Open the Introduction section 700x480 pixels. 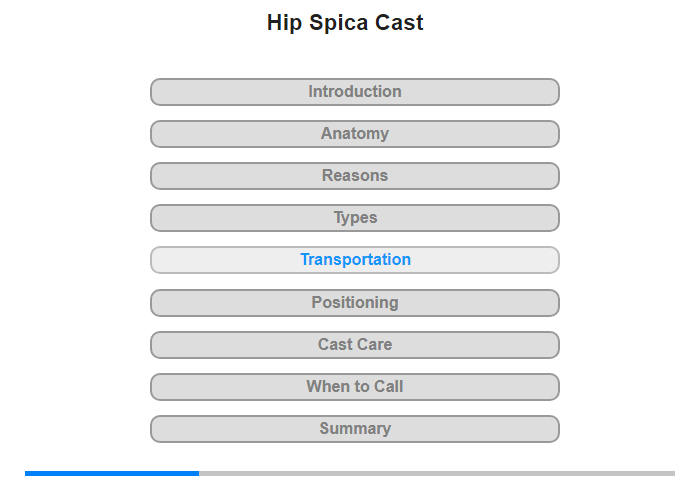[x=355, y=92]
